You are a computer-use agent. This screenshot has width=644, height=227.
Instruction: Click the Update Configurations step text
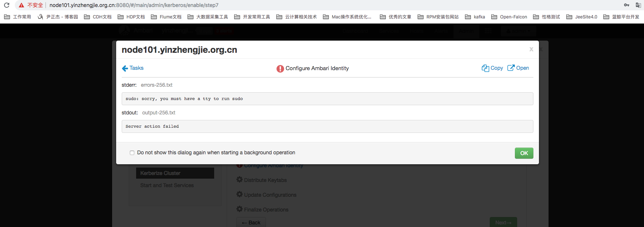tap(270, 195)
